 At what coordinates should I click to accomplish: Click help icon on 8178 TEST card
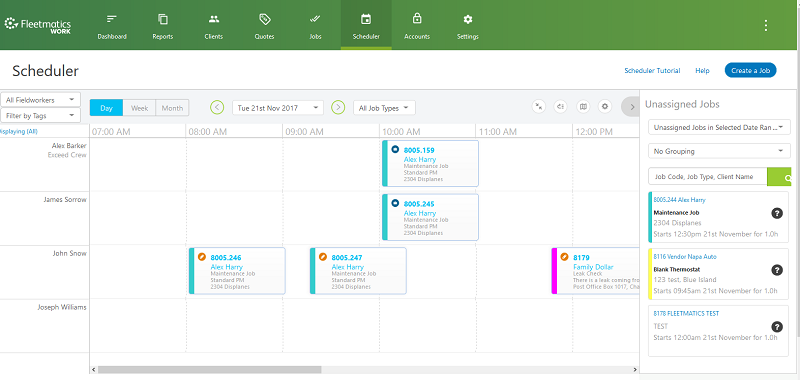tap(777, 327)
